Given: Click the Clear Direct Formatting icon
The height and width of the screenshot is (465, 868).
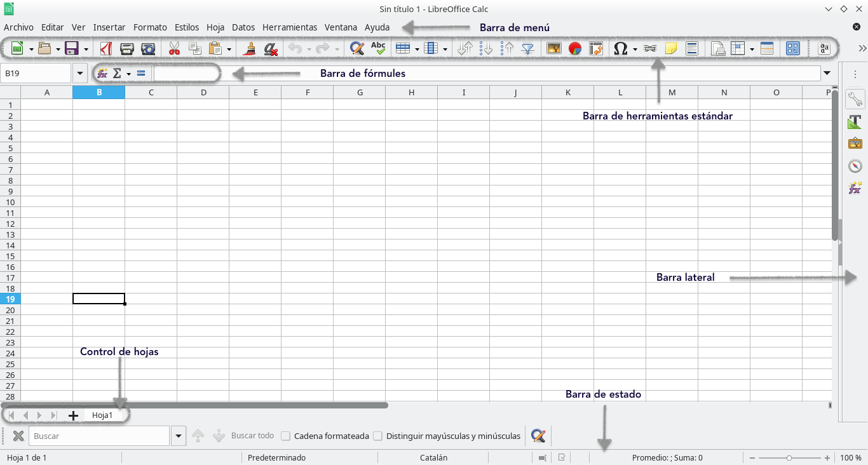Looking at the screenshot, I should click(x=271, y=48).
